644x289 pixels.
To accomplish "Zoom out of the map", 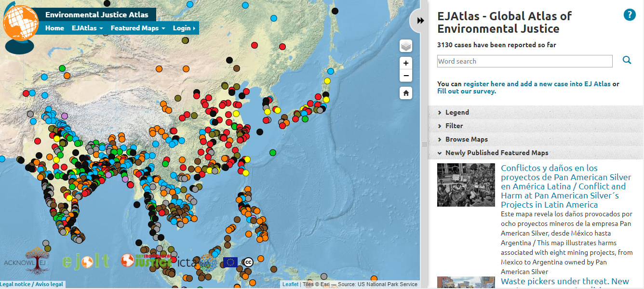I will point(406,76).
